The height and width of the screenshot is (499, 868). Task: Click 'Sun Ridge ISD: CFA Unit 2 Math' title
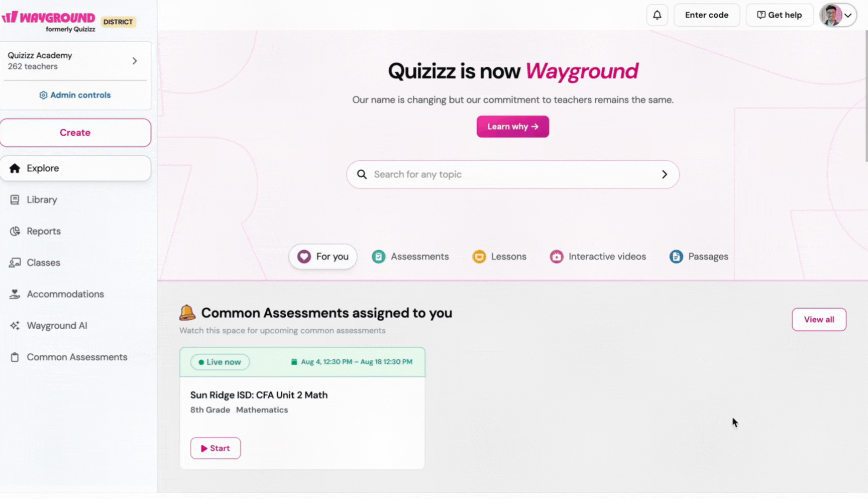point(259,395)
